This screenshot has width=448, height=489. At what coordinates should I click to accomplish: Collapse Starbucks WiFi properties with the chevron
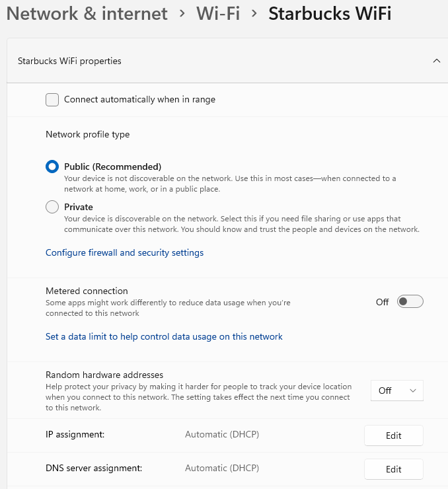pos(436,61)
